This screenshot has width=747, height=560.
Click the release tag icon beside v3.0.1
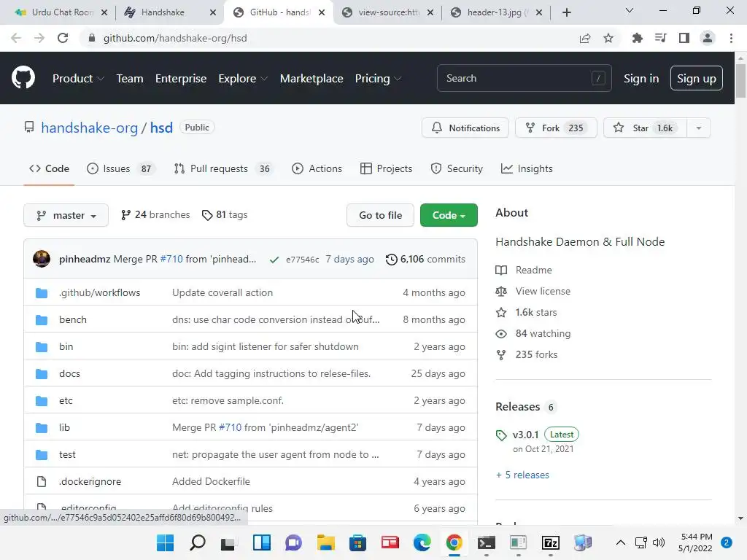(501, 435)
